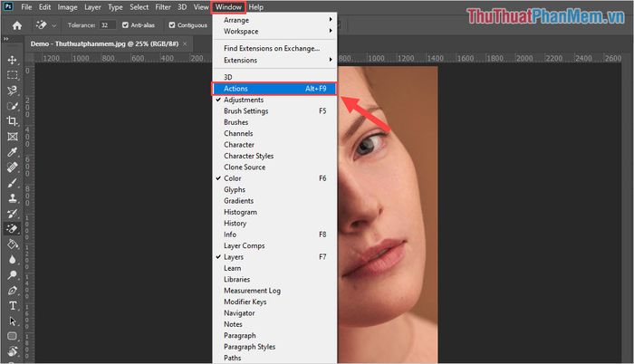Viewport: 634px width, 364px height.
Task: Select the Lasso tool
Action: [x=12, y=91]
